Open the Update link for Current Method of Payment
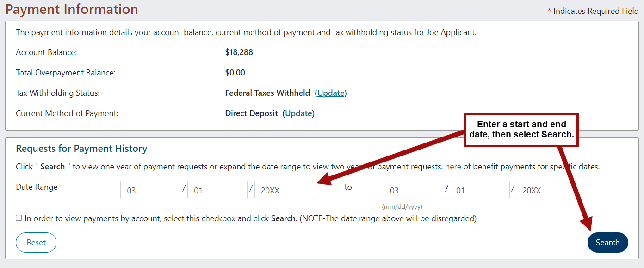The image size is (644, 268). (x=298, y=113)
